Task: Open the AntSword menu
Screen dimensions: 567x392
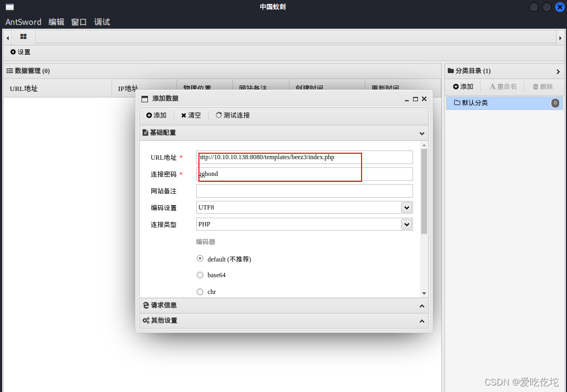Action: (x=23, y=22)
